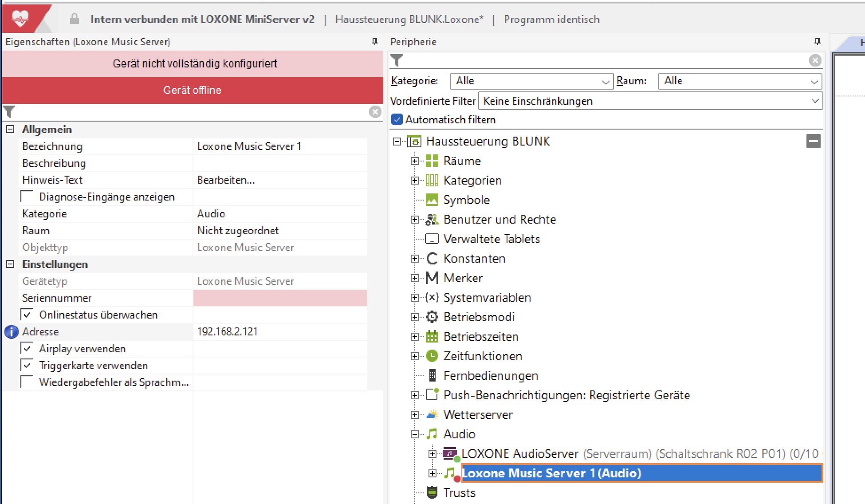The height and width of the screenshot is (504, 865).
Task: Select Verwaltete Tablets in the tree
Action: point(491,239)
